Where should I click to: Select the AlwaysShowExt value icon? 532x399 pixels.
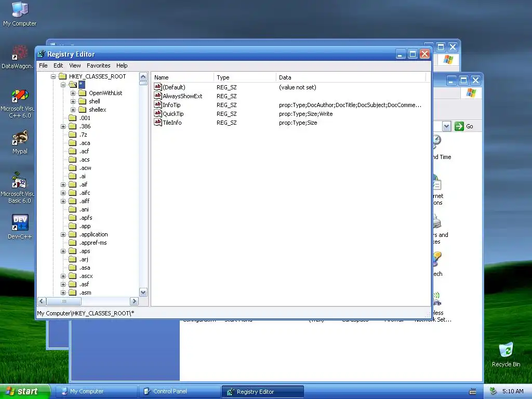coord(158,96)
